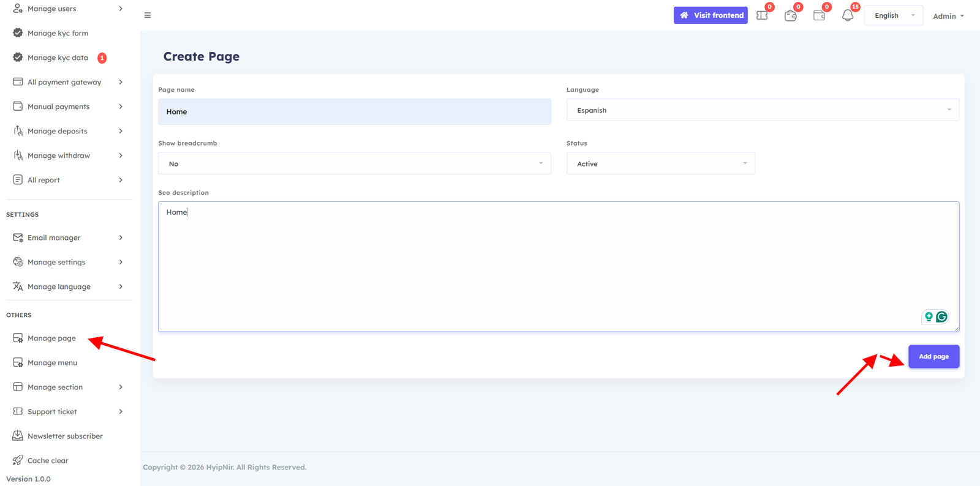The image size is (980, 486).
Task: Click the Manage menu icon
Action: pyautogui.click(x=18, y=362)
